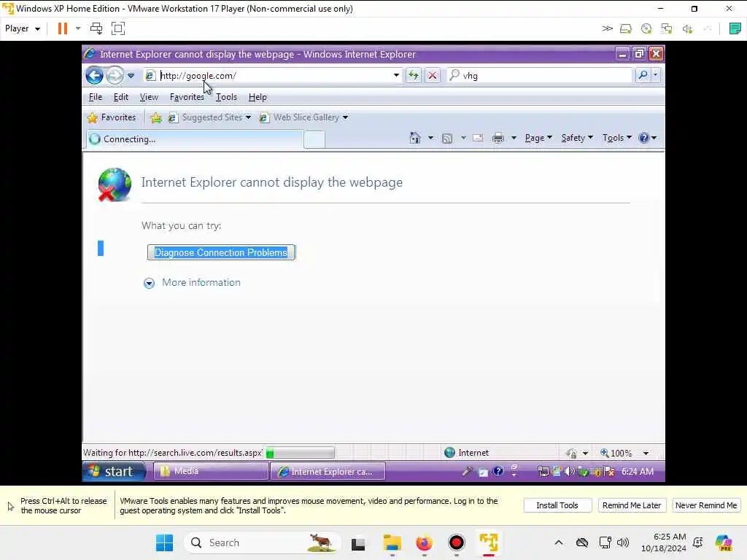
Task: Click the Internet Explorer taskbar button
Action: click(328, 472)
